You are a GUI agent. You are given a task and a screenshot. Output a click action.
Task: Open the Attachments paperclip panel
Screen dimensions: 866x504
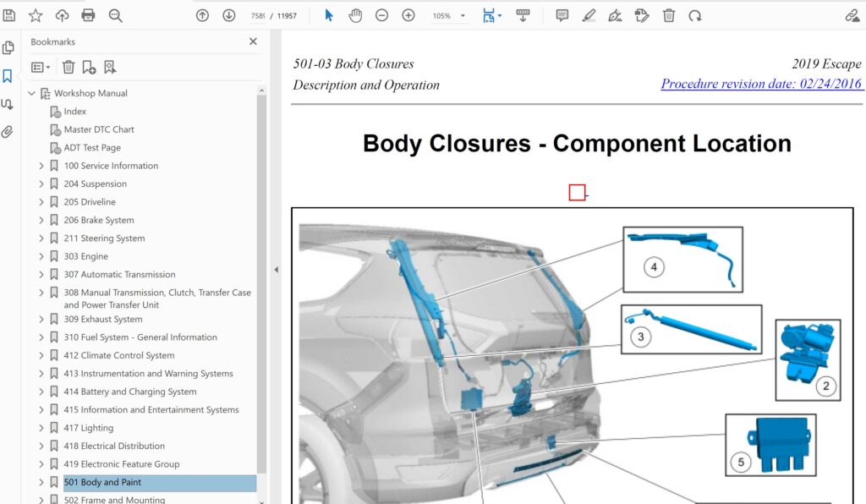(8, 132)
